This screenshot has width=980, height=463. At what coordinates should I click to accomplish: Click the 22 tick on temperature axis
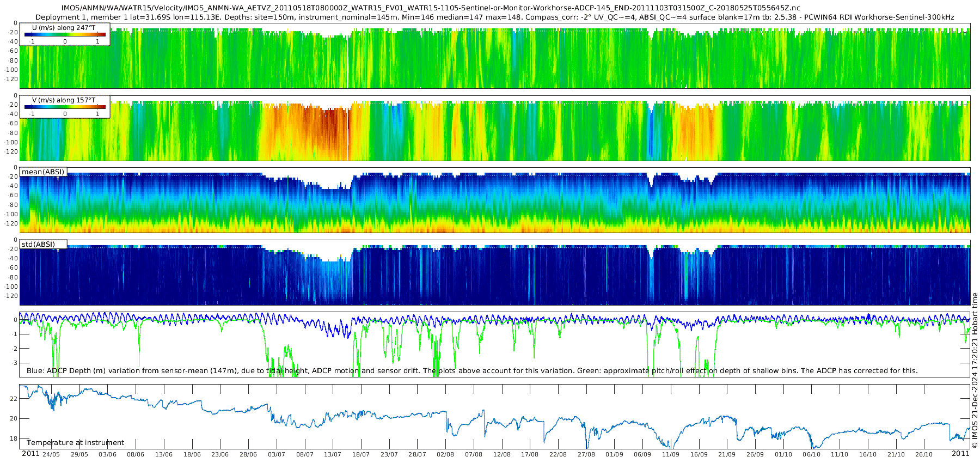(14, 399)
